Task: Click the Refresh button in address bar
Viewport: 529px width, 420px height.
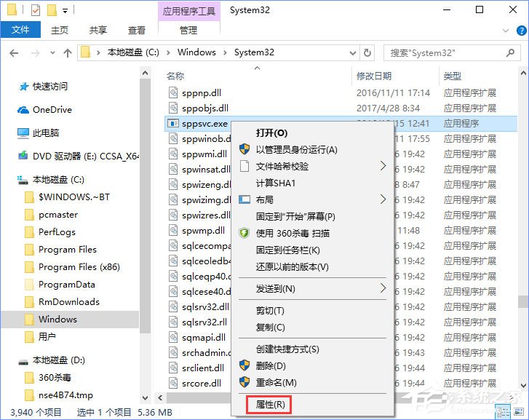Action: click(367, 52)
